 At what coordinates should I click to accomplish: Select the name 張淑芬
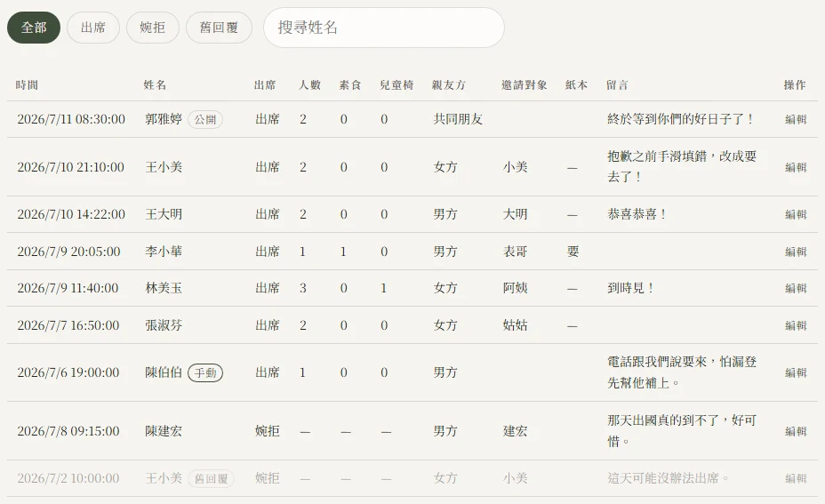click(x=164, y=325)
